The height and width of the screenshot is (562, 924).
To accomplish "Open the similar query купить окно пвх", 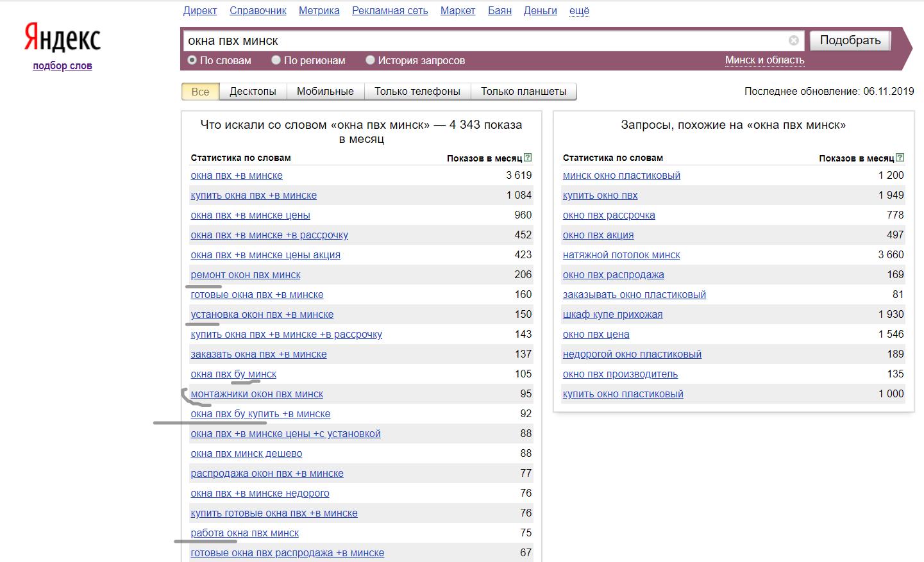I will coord(600,195).
